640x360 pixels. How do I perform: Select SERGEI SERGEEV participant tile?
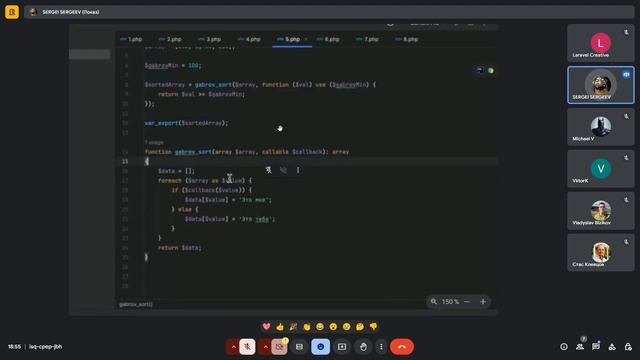coord(601,85)
